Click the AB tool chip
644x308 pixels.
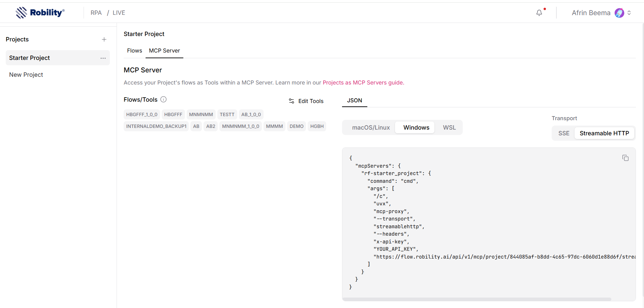(x=196, y=126)
